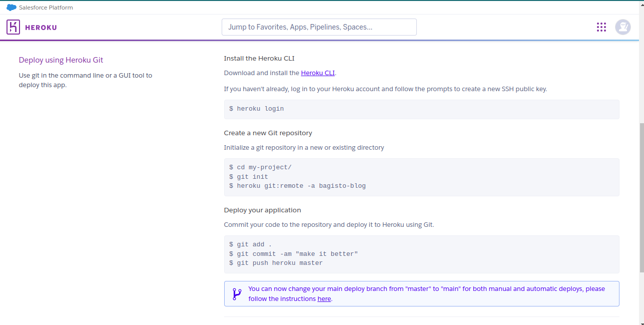Follow the 'here' instructions link

click(x=324, y=299)
